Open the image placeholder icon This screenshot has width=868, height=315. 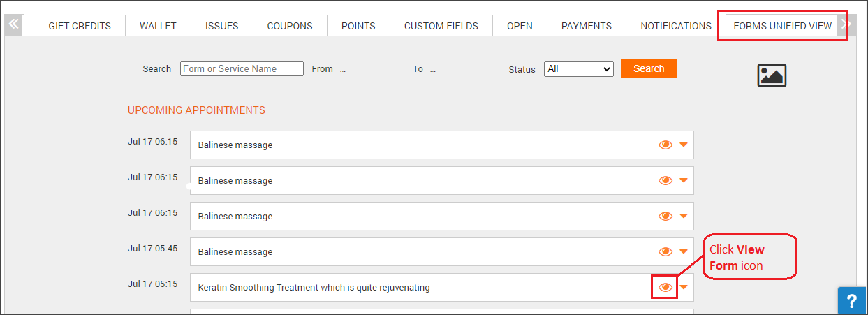pos(772,75)
